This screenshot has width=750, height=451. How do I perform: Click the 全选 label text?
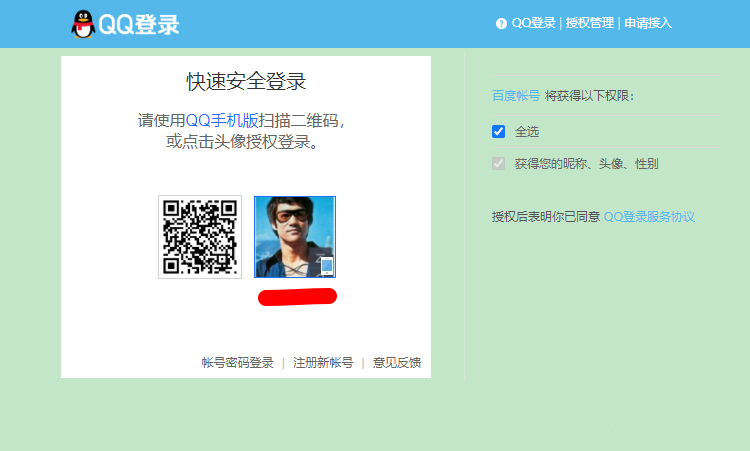pyautogui.click(x=527, y=132)
